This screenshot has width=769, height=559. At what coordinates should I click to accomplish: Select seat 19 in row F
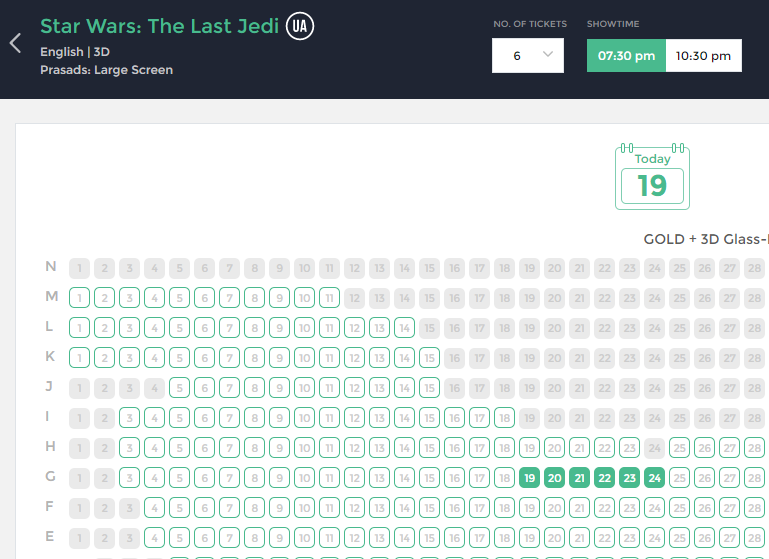(530, 508)
